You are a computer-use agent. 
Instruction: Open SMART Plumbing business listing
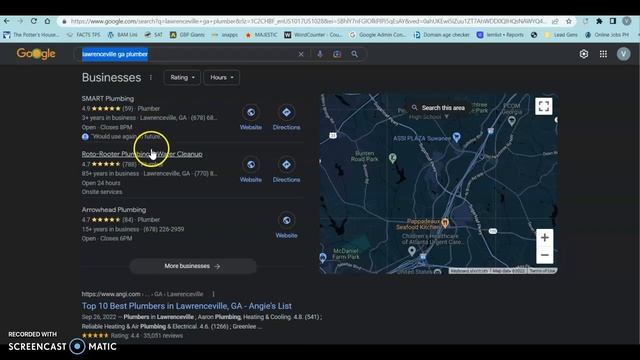pyautogui.click(x=108, y=98)
